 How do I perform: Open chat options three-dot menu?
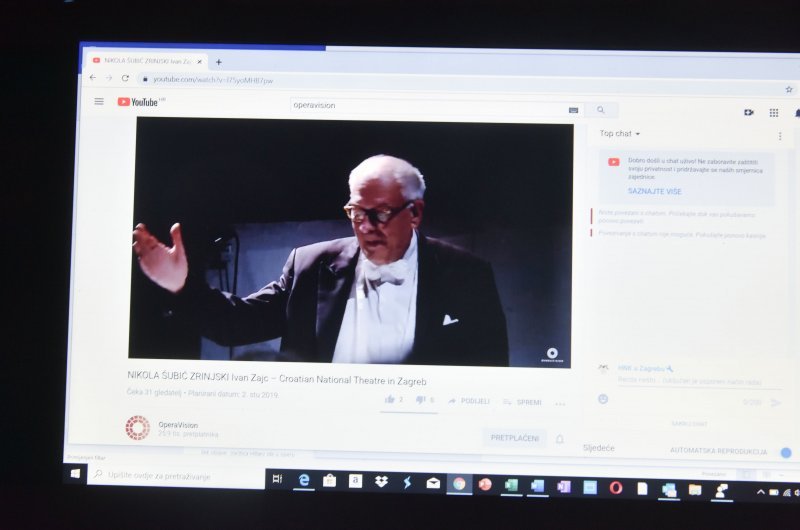[780, 136]
